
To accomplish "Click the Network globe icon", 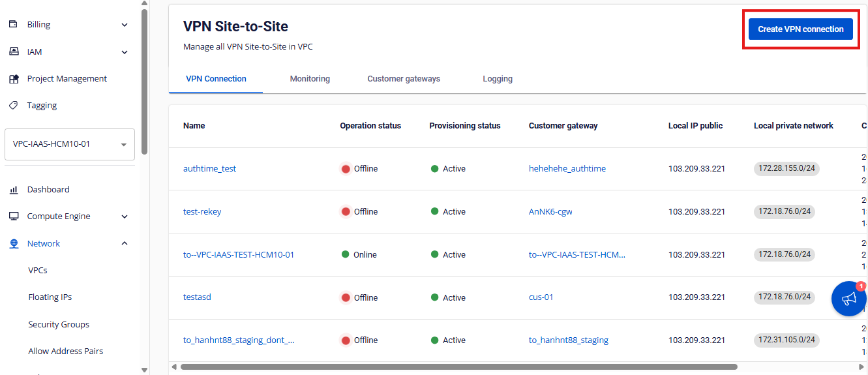I will coord(13,244).
